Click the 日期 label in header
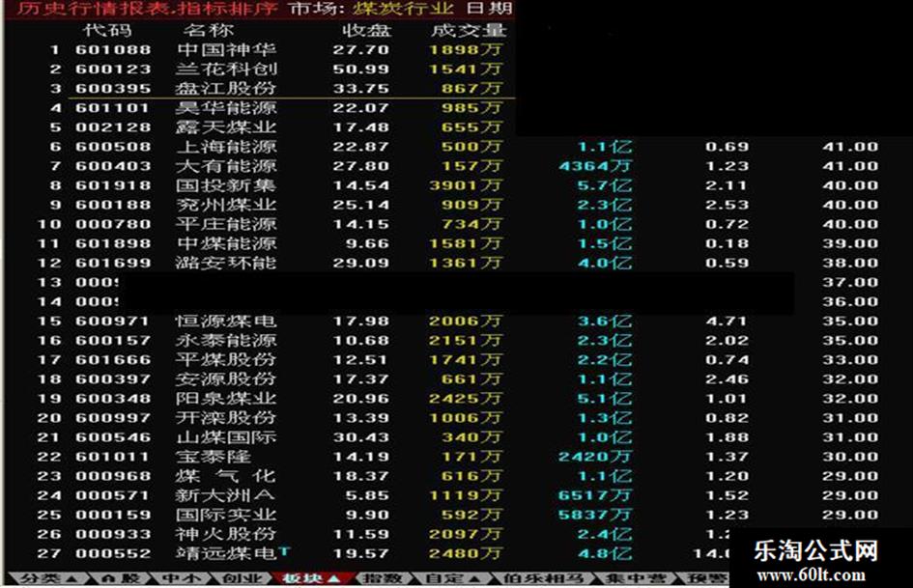 coord(490,9)
